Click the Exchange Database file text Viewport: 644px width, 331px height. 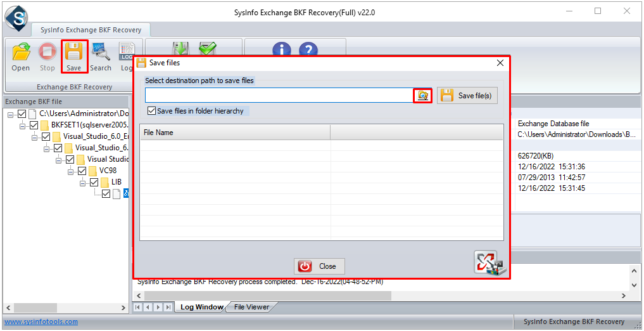[x=553, y=124]
